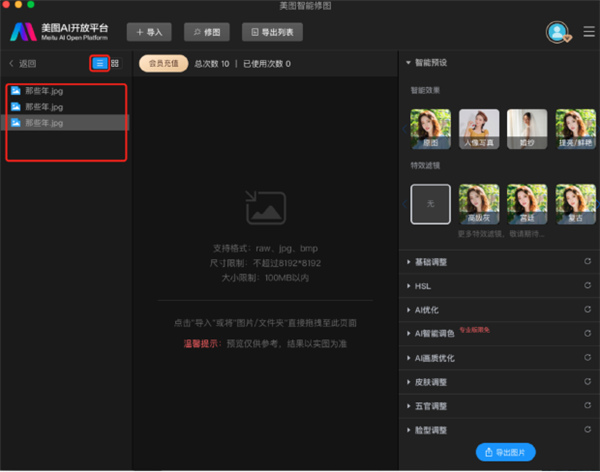600x472 pixels.
Task: Expand the 基础调整 panel
Action: pyautogui.click(x=432, y=262)
